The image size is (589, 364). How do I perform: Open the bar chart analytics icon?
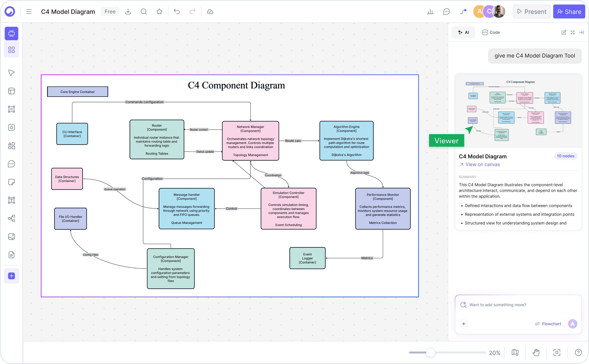(430, 11)
